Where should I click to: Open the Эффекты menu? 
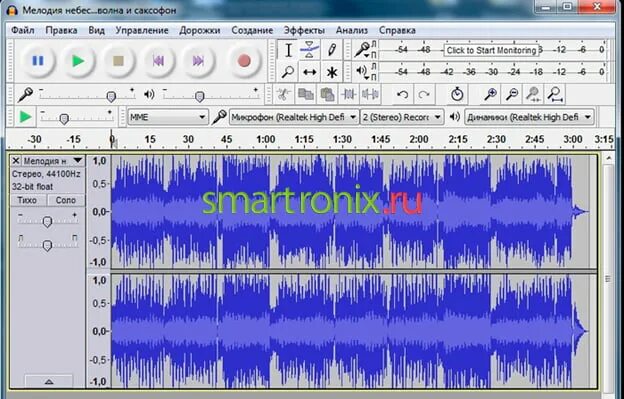(304, 30)
